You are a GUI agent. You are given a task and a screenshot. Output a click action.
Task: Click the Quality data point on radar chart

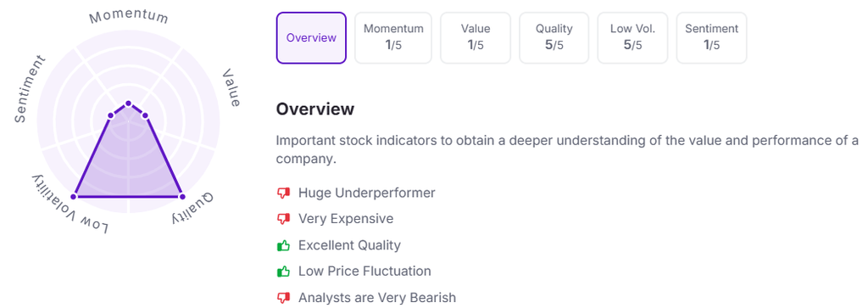181,196
